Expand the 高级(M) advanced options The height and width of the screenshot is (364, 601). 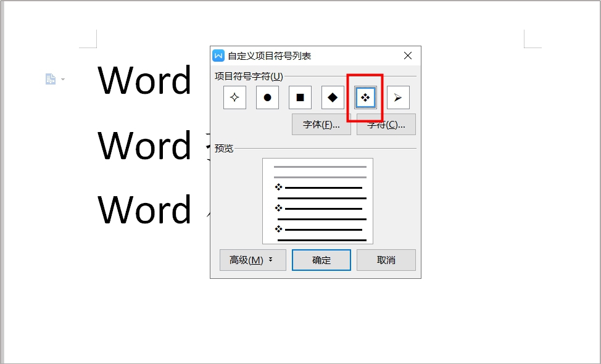(252, 260)
